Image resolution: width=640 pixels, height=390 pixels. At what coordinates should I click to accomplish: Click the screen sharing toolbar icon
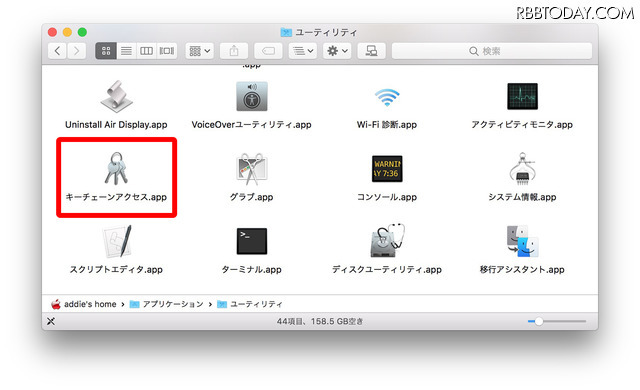click(x=371, y=51)
